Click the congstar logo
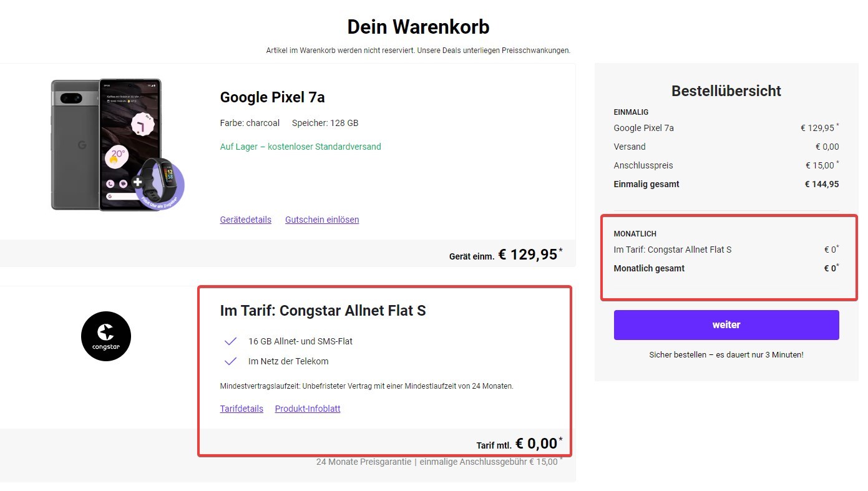 tap(106, 336)
